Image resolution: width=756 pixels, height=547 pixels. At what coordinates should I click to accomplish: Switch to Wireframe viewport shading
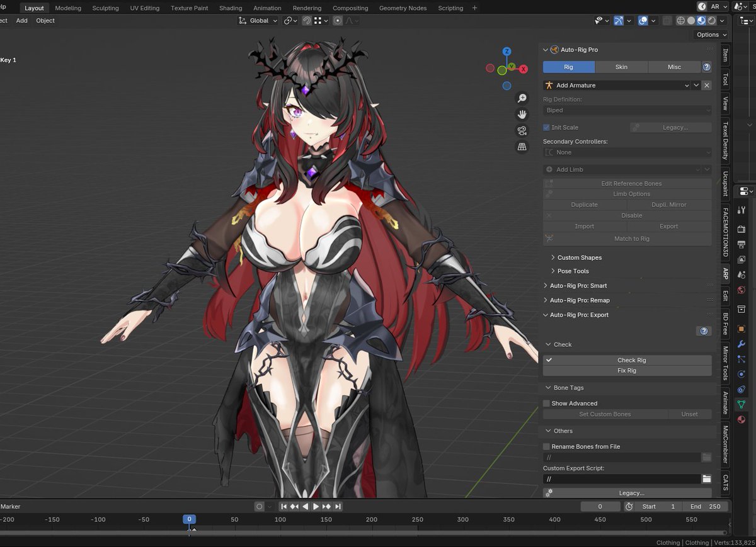point(681,21)
